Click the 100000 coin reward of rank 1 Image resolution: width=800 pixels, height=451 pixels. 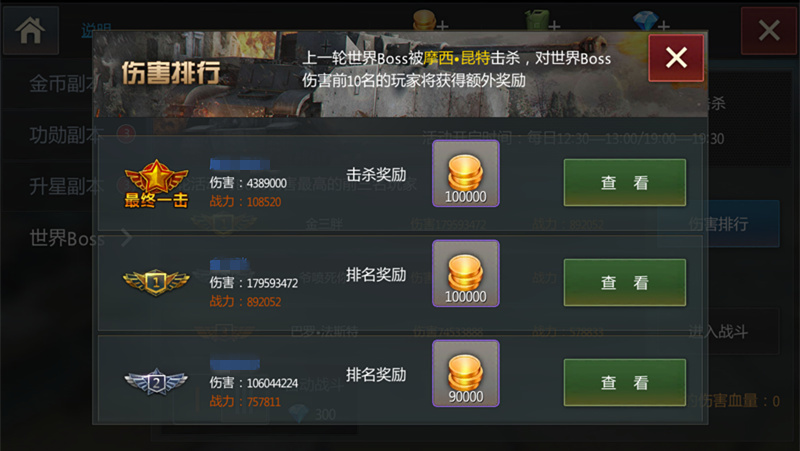tap(465, 273)
